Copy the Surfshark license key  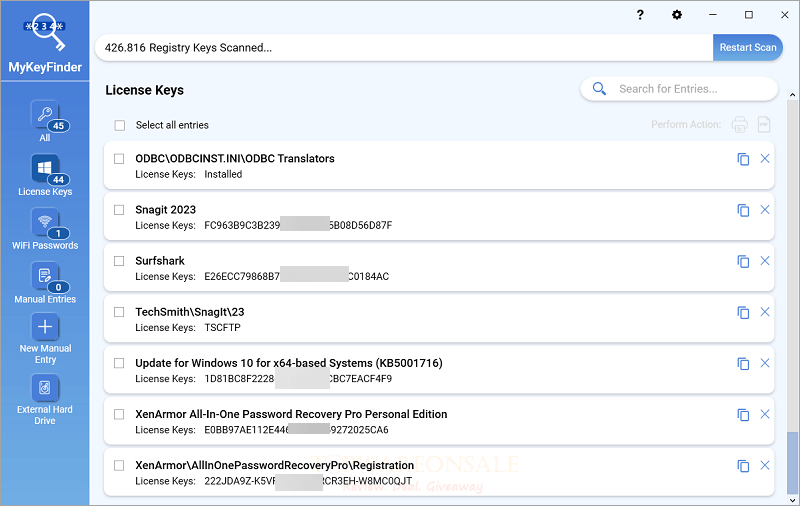743,261
